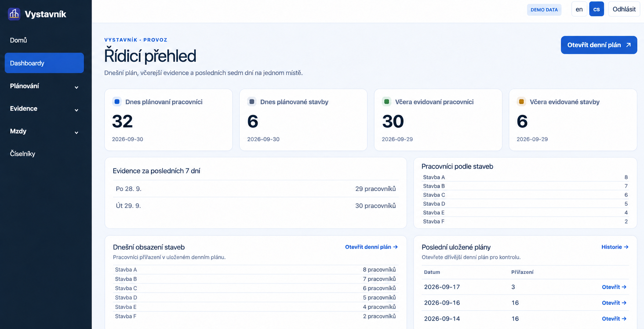Click 'Stavba E' in Pracovníci podle staveb
The image size is (644, 329).
coord(434,213)
